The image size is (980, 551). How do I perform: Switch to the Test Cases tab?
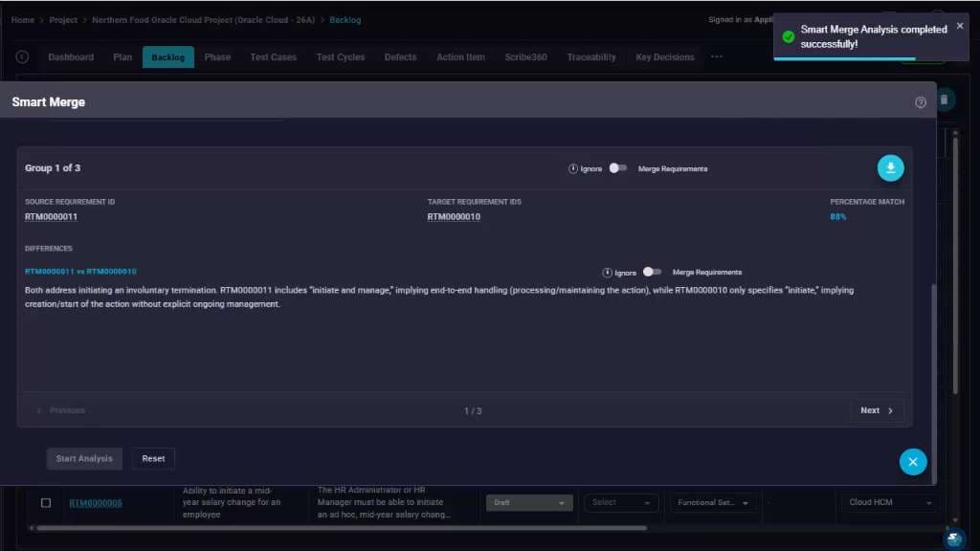[x=273, y=56]
